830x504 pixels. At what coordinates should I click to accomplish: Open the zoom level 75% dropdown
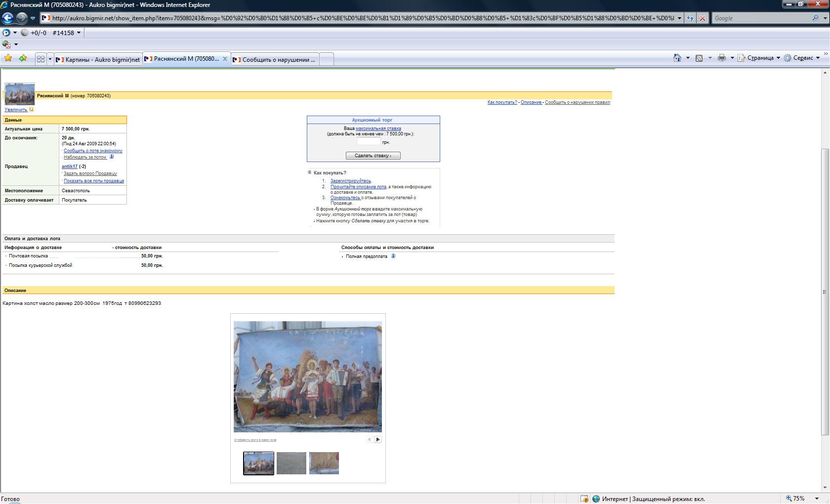pos(817,499)
